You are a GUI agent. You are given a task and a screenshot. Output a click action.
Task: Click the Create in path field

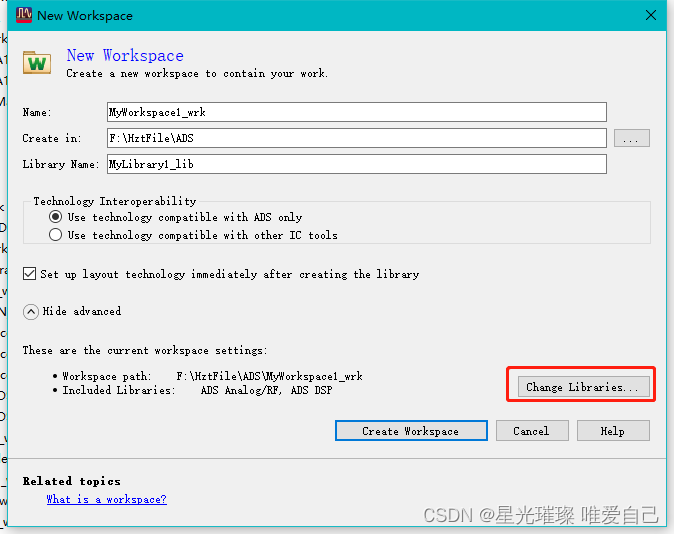click(x=356, y=138)
